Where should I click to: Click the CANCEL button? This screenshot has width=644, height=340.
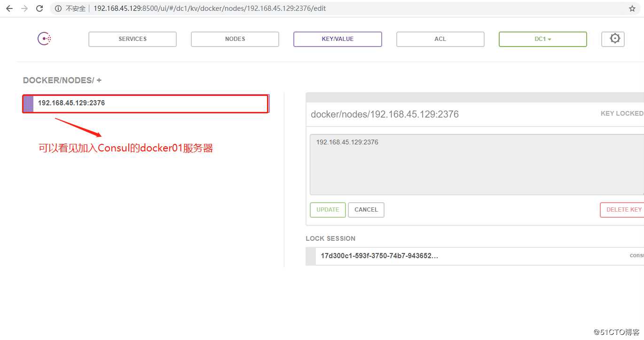tap(366, 210)
